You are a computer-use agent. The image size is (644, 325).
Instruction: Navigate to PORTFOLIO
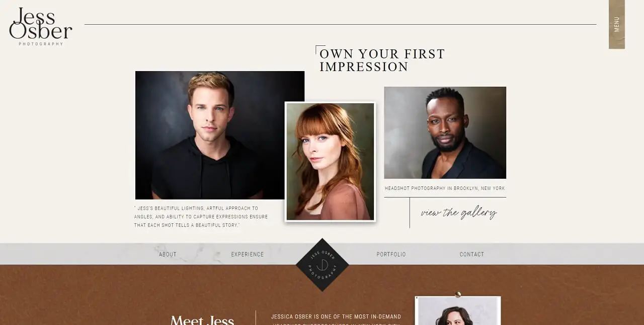[391, 254]
